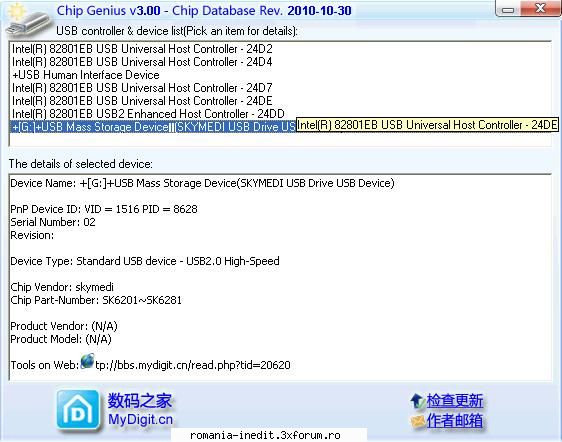
Task: Click the Chip Vendor: skymedi line
Action: pos(62,287)
